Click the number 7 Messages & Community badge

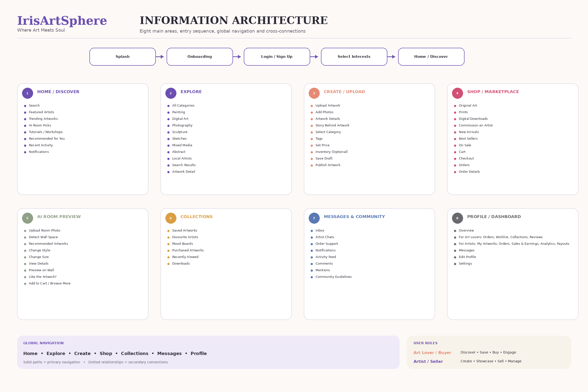[x=314, y=218]
